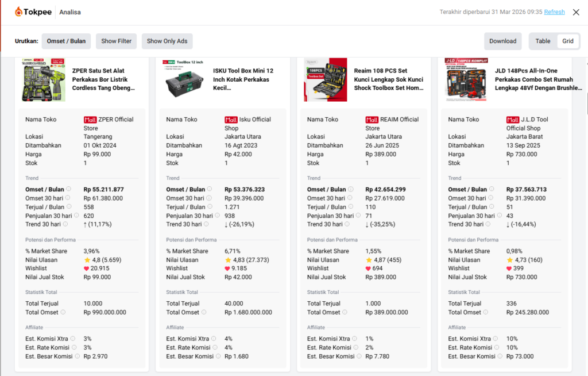
Task: Click the Rp 55.211.877 omset value
Action: point(103,189)
